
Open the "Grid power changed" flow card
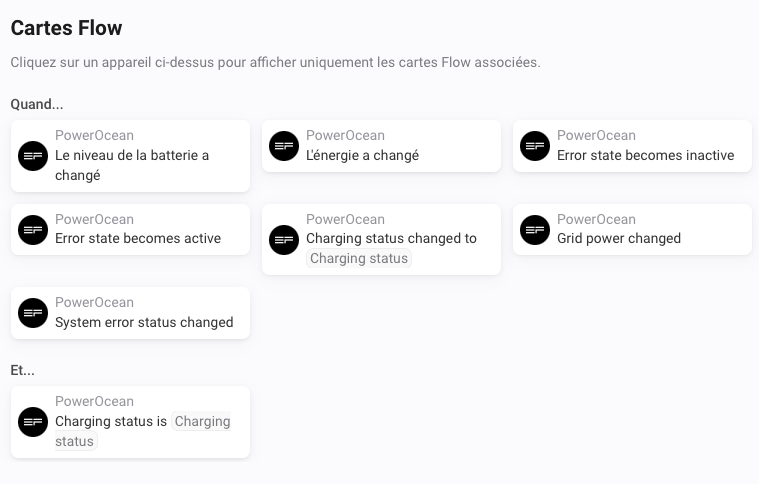[x=618, y=238]
